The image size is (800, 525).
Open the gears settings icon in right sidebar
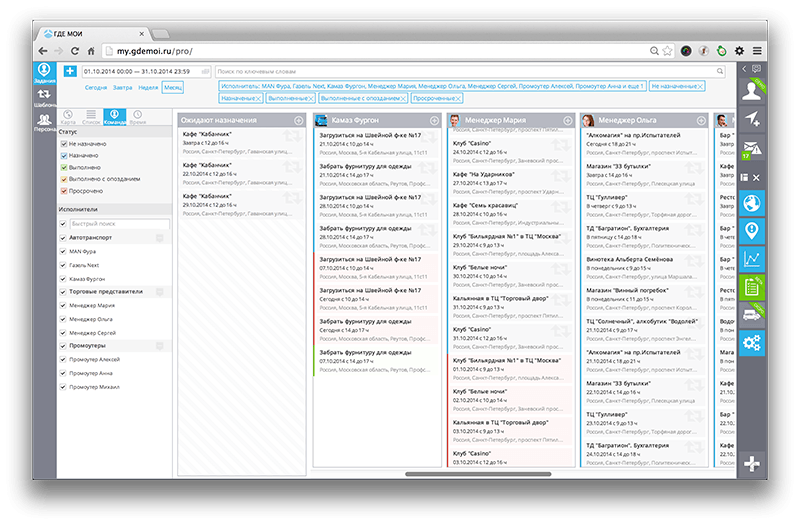[x=752, y=343]
